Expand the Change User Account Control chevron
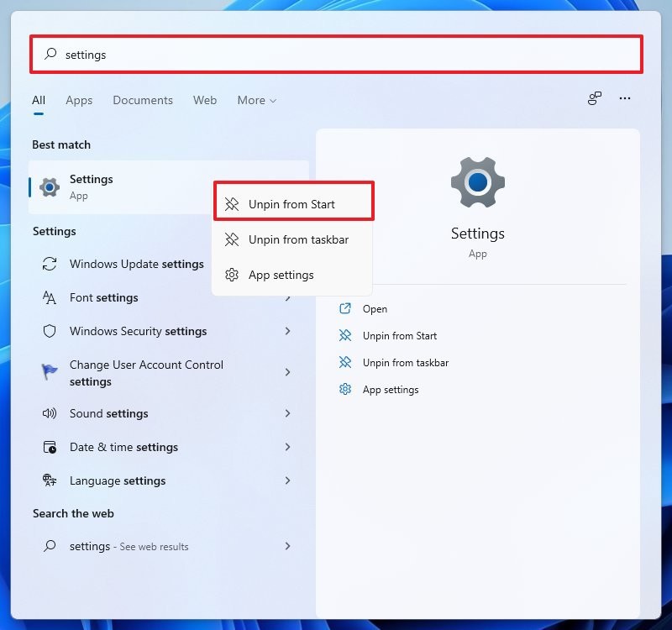The height and width of the screenshot is (630, 672). (287, 372)
